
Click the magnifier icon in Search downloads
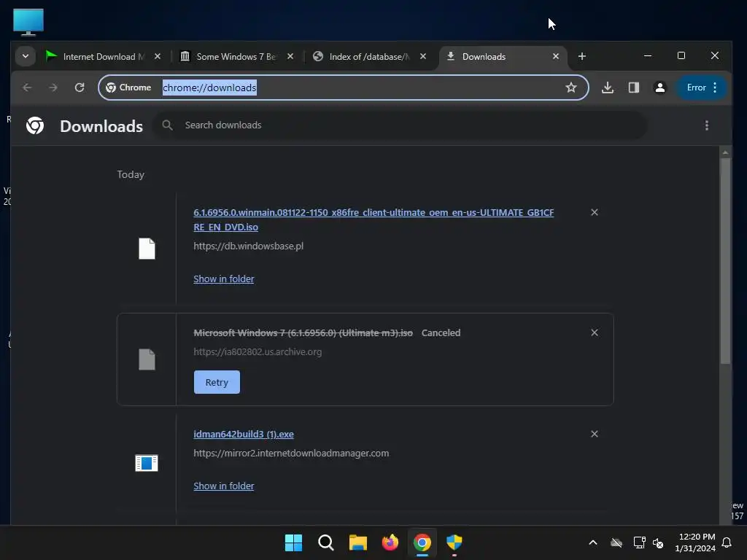[167, 125]
